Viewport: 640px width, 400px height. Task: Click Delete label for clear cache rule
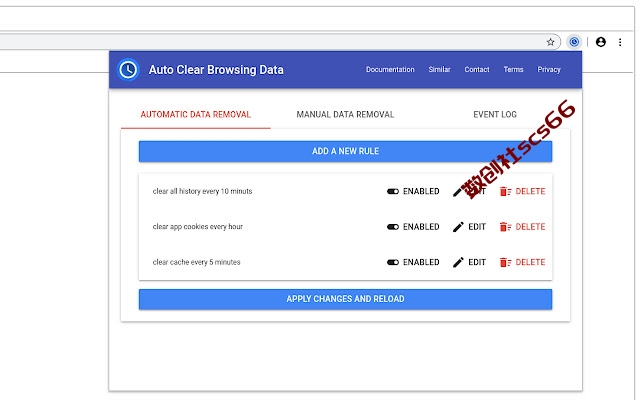(530, 262)
